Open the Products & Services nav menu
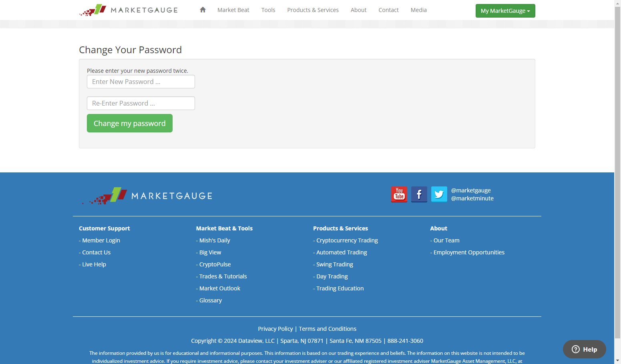The width and height of the screenshot is (621, 364). point(313,10)
